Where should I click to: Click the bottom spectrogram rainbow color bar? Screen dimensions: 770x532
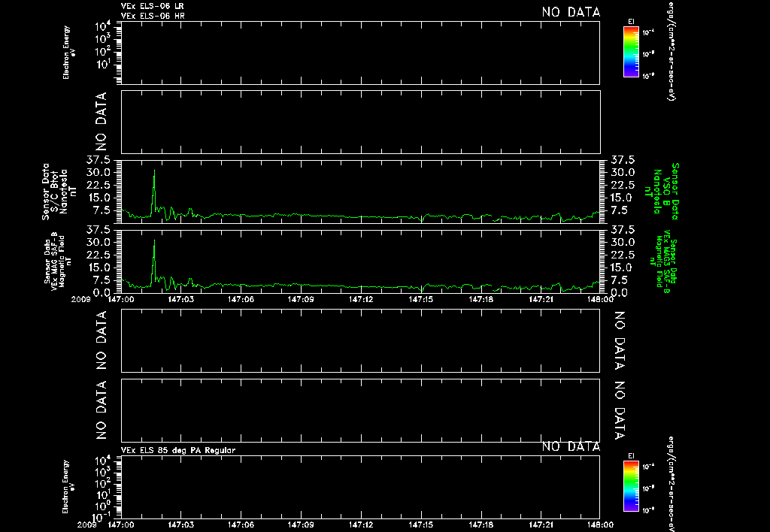[x=631, y=486]
